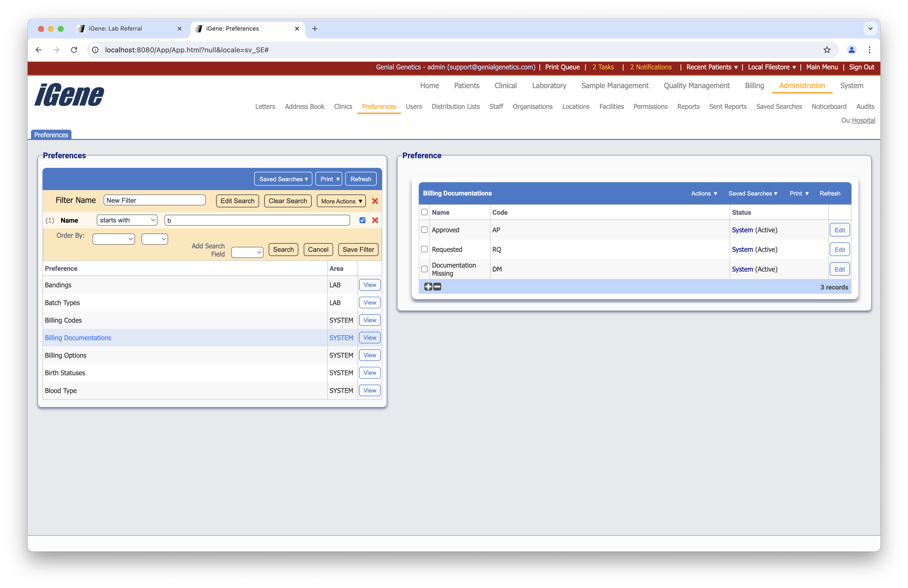
Task: Remove the Name filter row with red X
Action: click(375, 220)
